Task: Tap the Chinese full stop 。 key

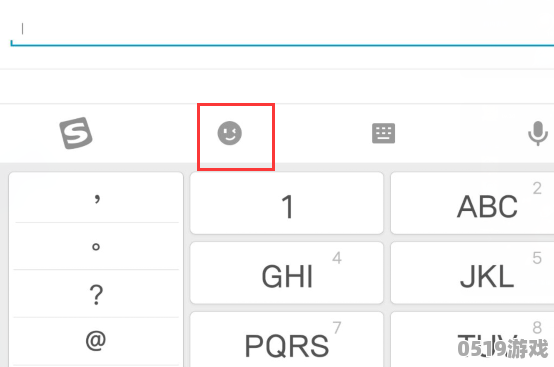Action: (96, 246)
